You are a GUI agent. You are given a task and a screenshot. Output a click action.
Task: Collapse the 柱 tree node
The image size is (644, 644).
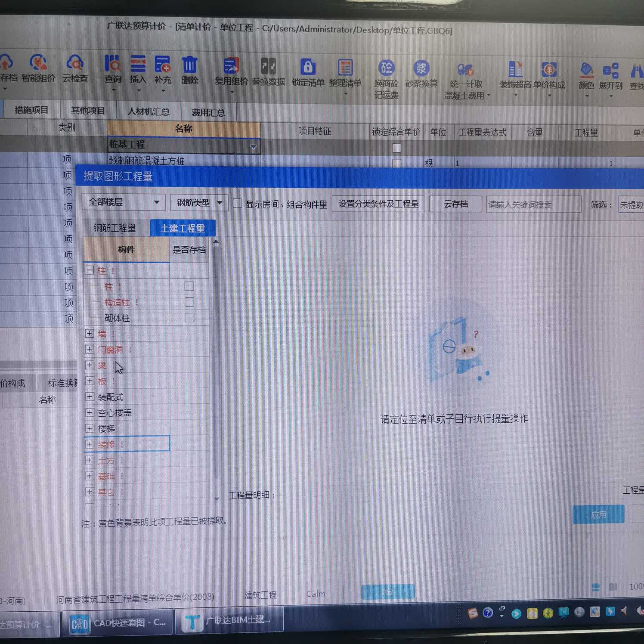pyautogui.click(x=89, y=270)
